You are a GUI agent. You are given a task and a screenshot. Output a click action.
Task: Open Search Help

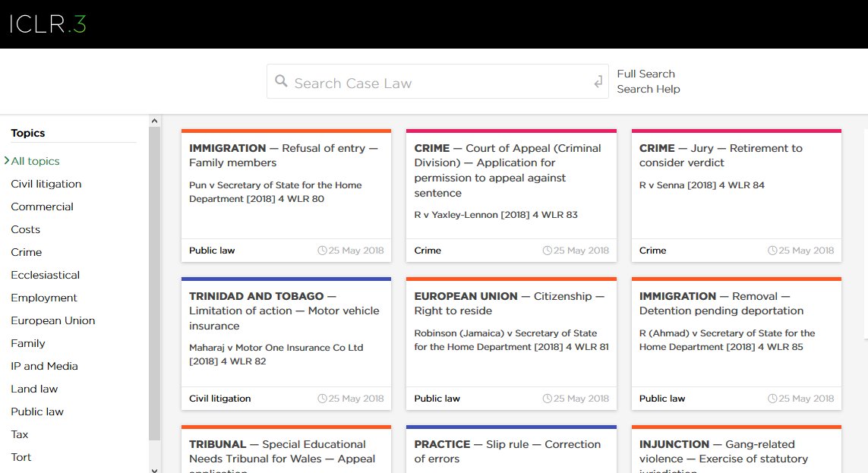coord(649,89)
